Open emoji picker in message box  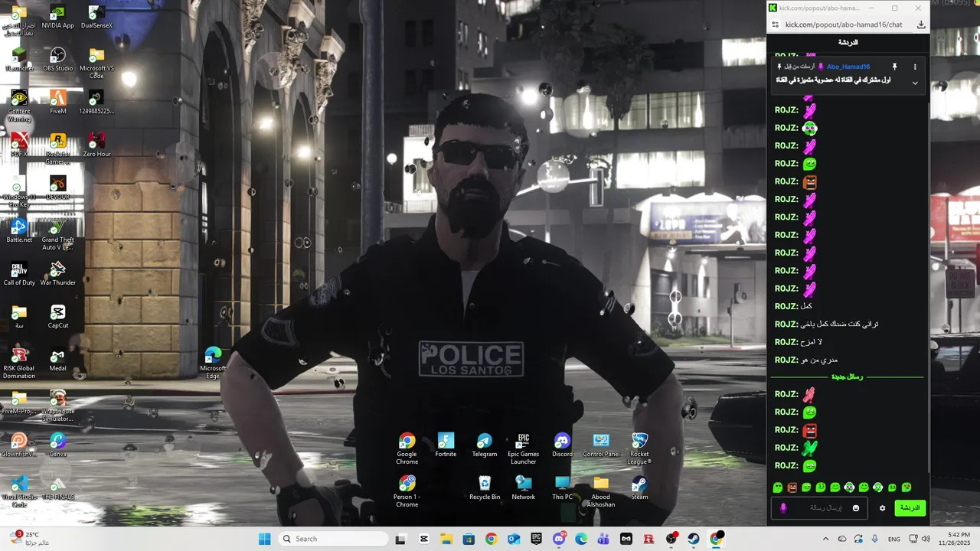click(x=856, y=508)
